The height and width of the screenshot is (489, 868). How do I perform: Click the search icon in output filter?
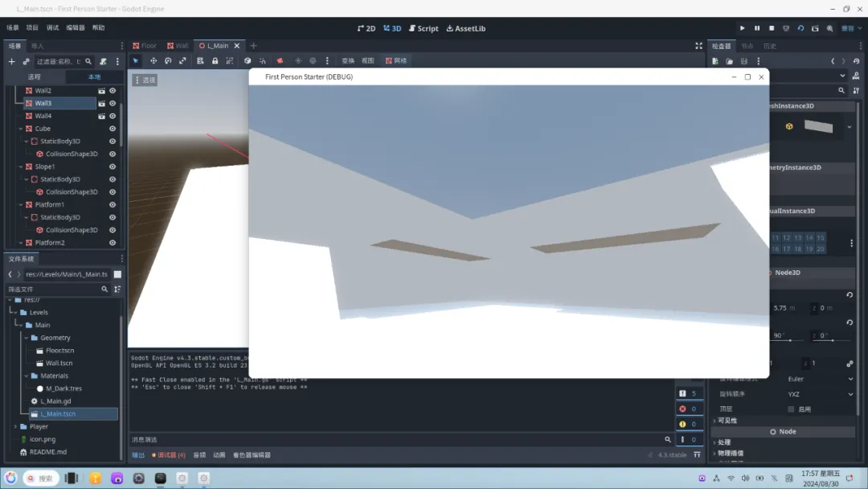(x=668, y=440)
